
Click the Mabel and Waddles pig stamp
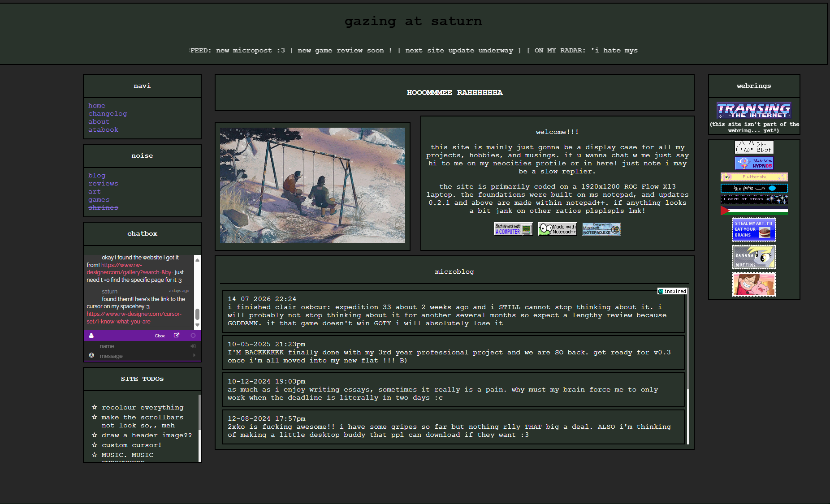(x=754, y=284)
